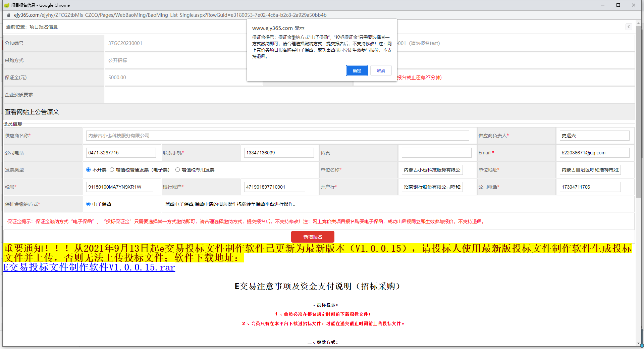644x349 pixels.
Task: Open 查看网站上公告原文 link
Action: click(32, 112)
